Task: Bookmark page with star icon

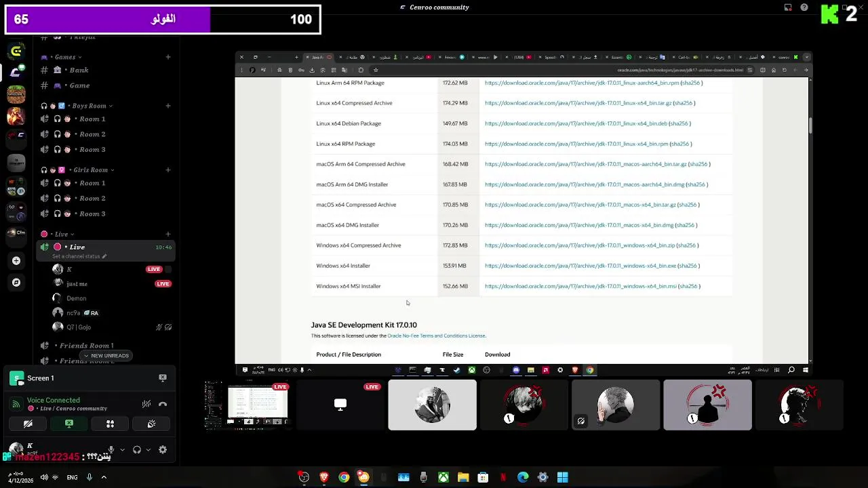Action: [x=376, y=70]
